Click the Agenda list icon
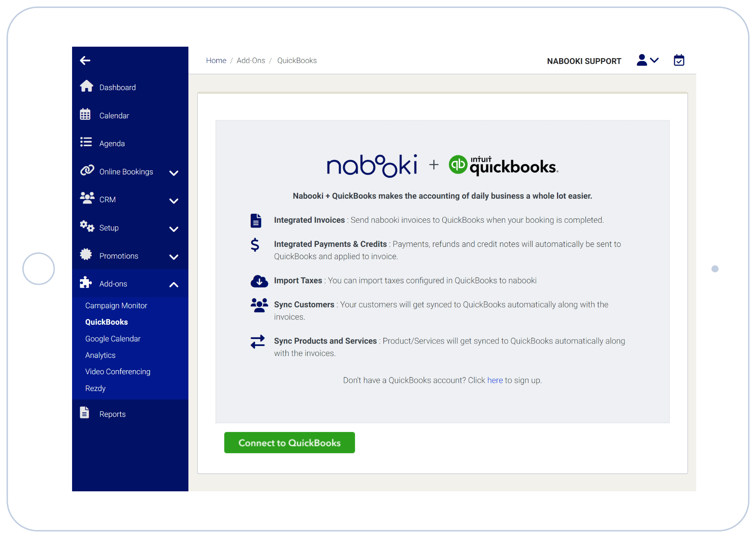 (86, 142)
